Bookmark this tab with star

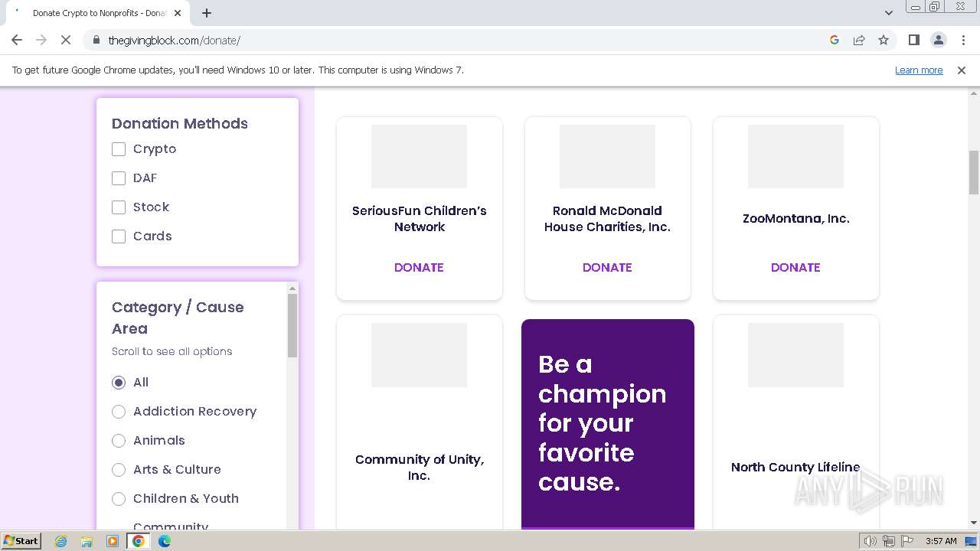884,40
